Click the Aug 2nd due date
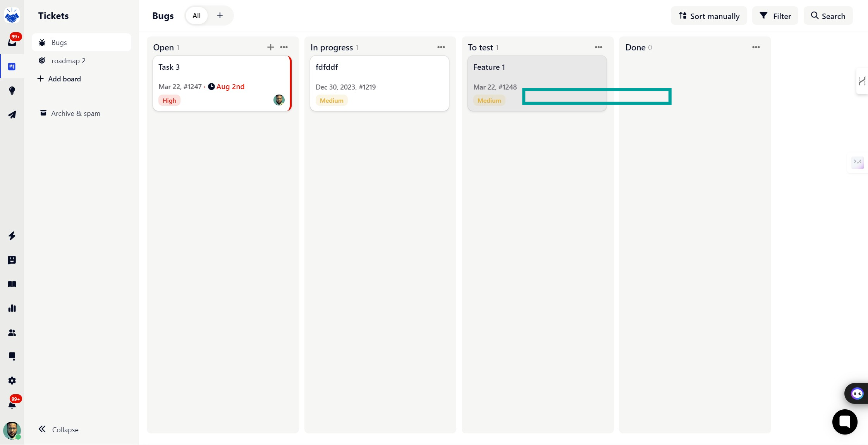 pyautogui.click(x=230, y=87)
